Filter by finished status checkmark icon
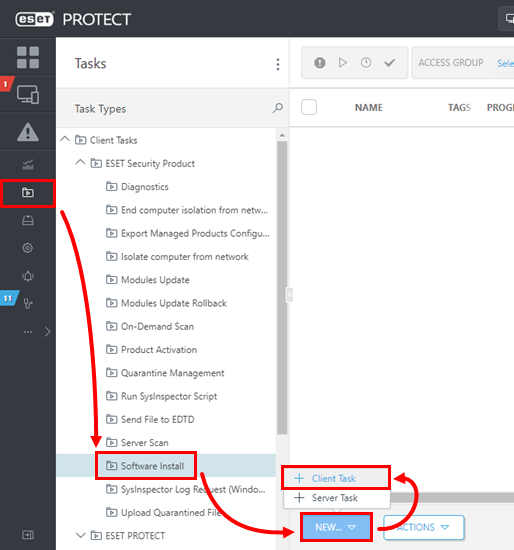 pyautogui.click(x=389, y=63)
